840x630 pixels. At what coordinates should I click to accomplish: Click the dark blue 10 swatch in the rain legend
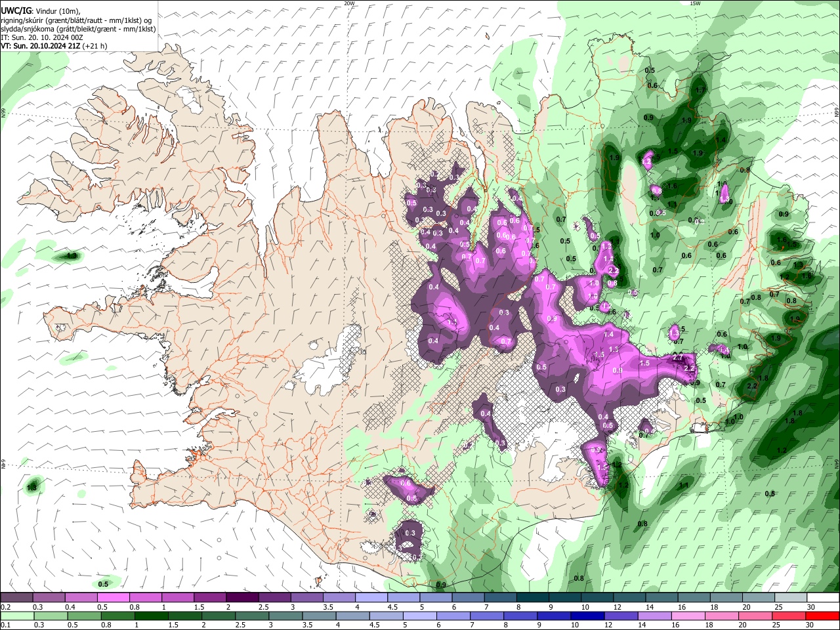click(x=587, y=616)
